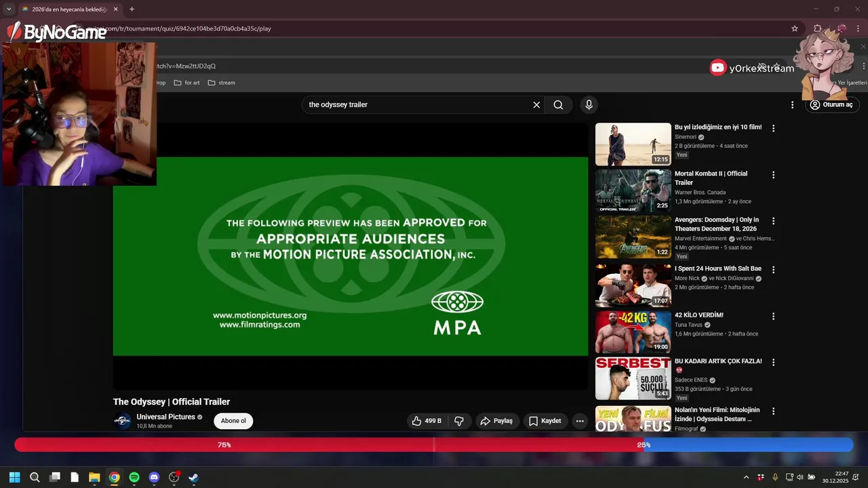Open the Salt Bae video thumbnail
The height and width of the screenshot is (488, 868).
coord(633,285)
